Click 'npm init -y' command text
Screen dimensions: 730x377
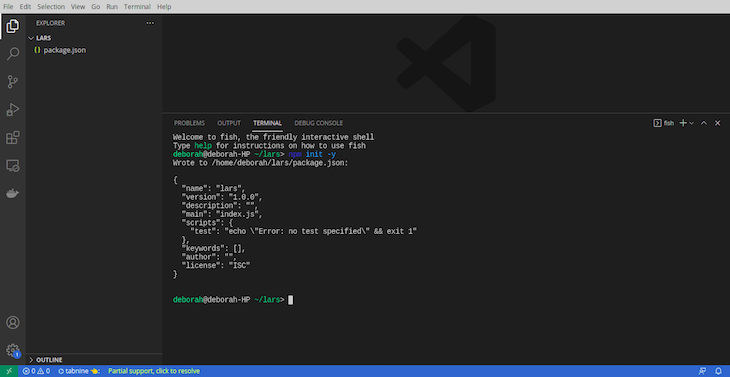312,155
